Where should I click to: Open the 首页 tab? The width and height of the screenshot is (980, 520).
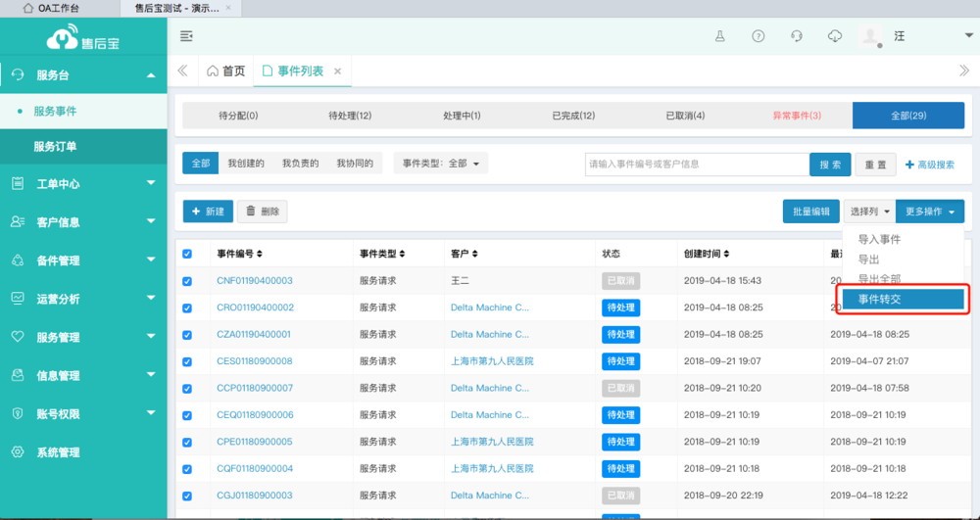click(x=226, y=71)
